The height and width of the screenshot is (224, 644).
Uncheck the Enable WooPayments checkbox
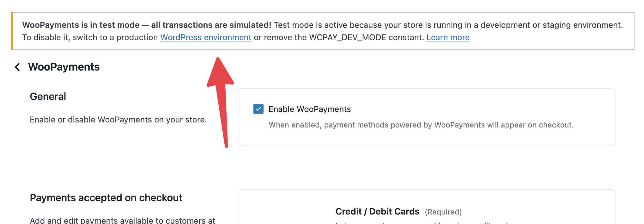click(x=258, y=109)
